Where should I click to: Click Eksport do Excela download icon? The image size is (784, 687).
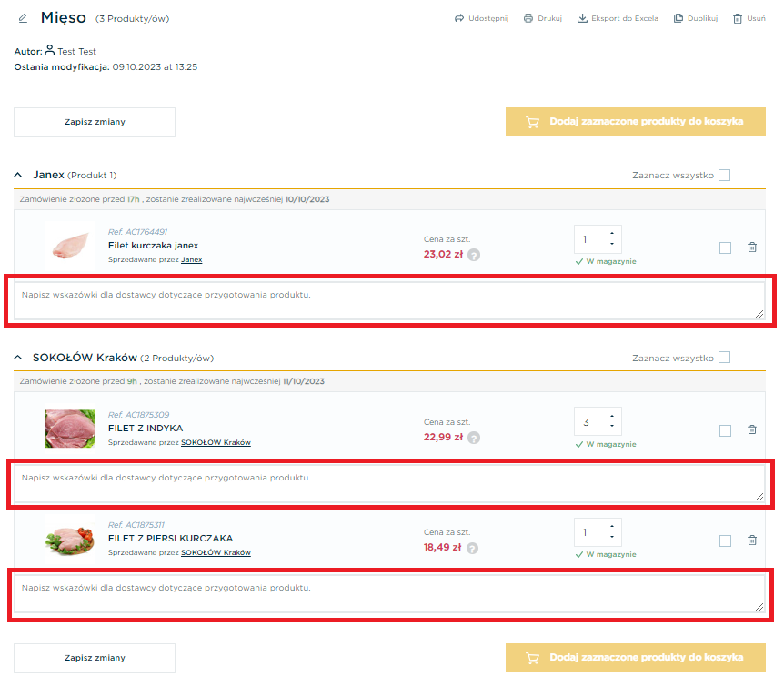click(x=582, y=18)
